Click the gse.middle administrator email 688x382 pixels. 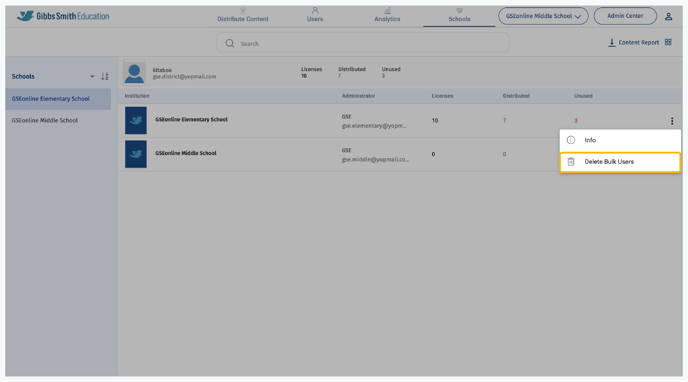375,160
